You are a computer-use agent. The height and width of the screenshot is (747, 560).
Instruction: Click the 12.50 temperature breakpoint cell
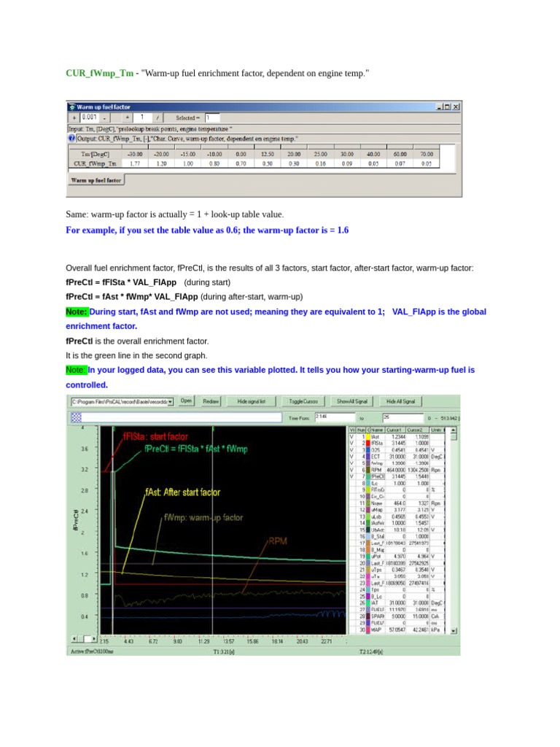[x=267, y=155]
